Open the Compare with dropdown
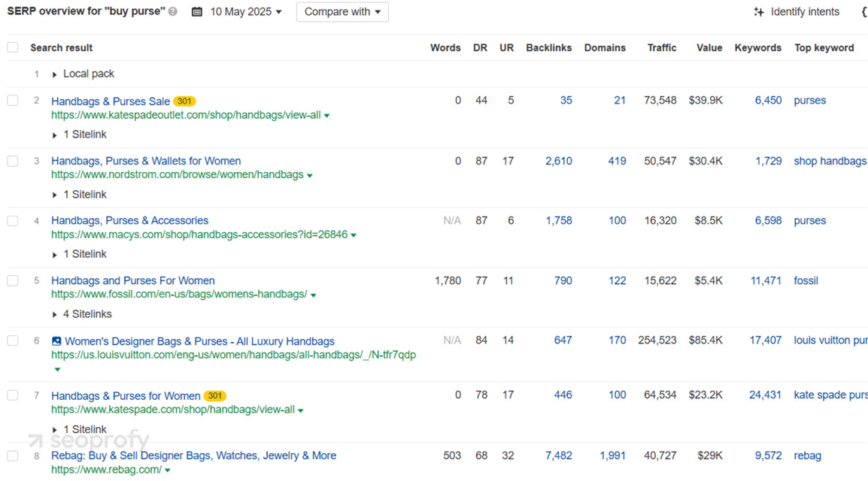This screenshot has width=868, height=481. (342, 11)
